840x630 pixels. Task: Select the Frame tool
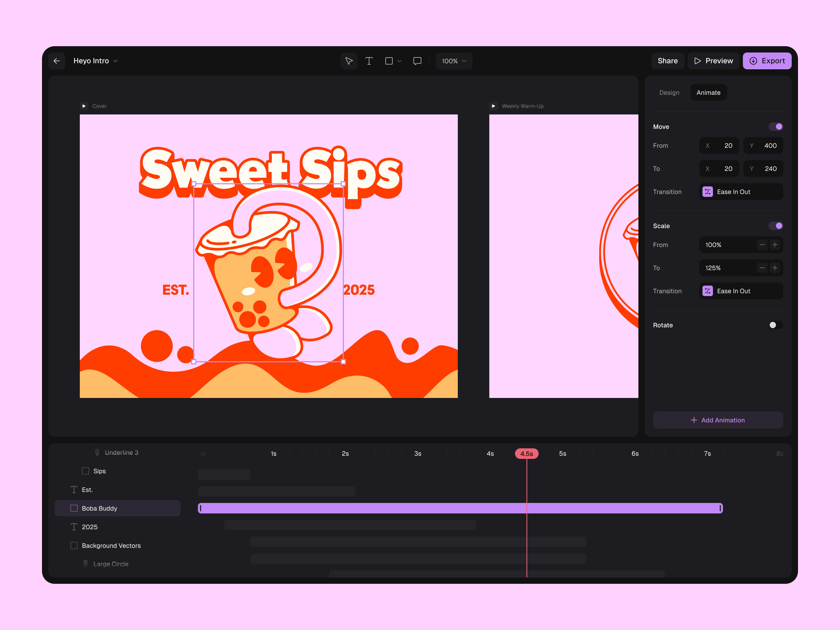tap(389, 61)
